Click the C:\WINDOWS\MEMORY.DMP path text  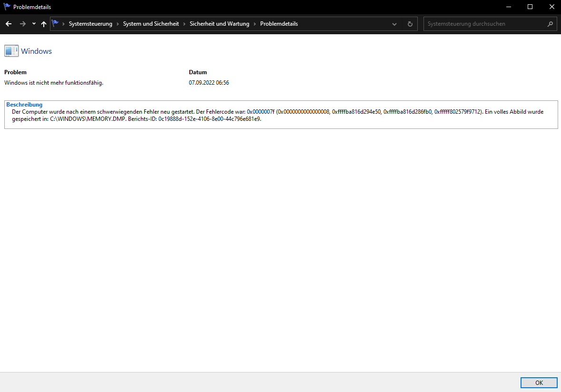point(88,119)
